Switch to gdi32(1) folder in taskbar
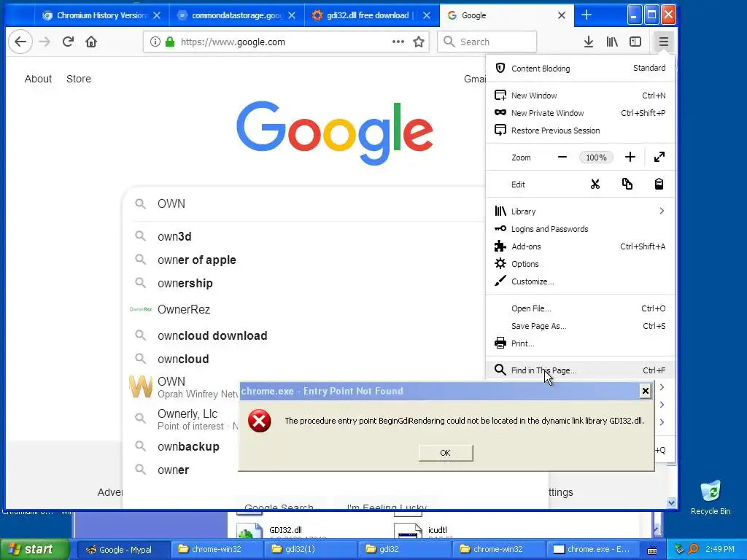This screenshot has height=560, width=747. 311,550
